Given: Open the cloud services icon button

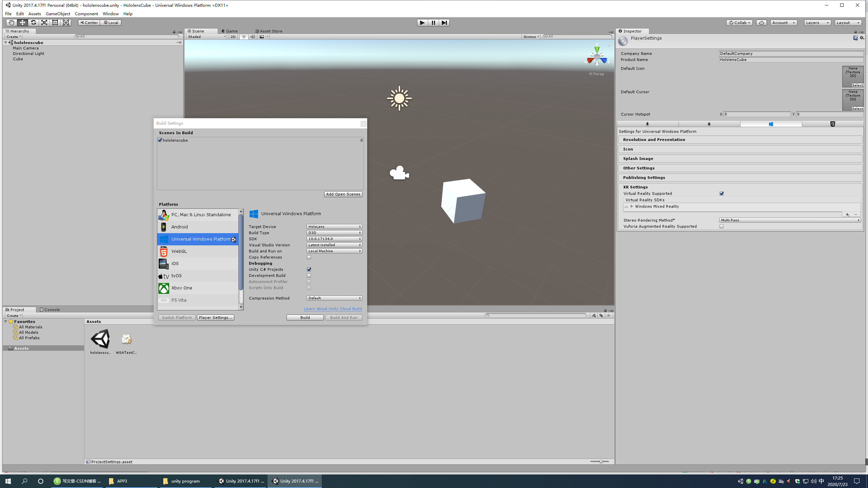Looking at the screenshot, I should click(x=761, y=23).
